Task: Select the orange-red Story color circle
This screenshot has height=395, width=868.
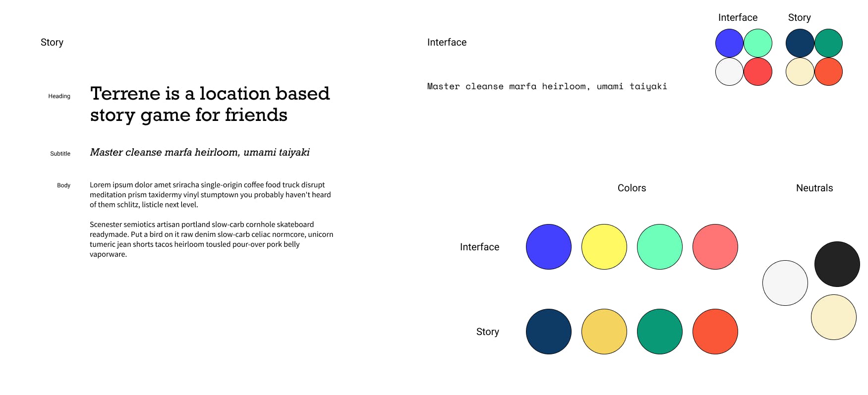Action: point(715,332)
